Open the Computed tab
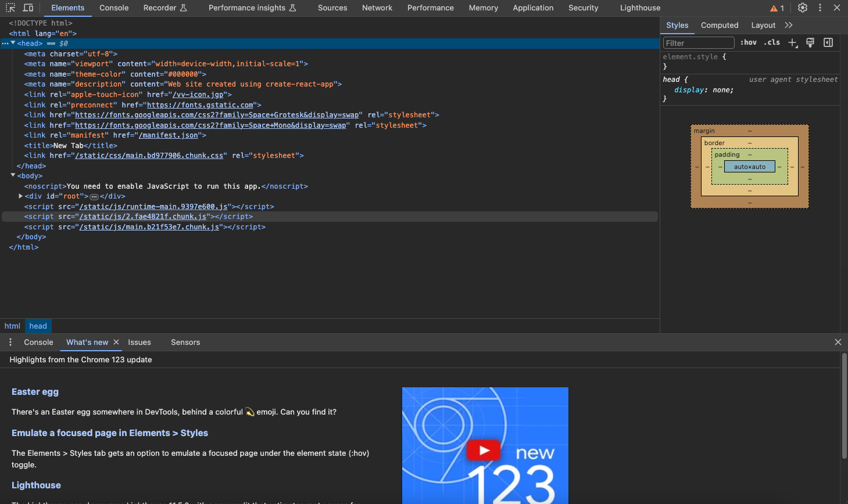The height and width of the screenshot is (504, 848). pos(719,25)
